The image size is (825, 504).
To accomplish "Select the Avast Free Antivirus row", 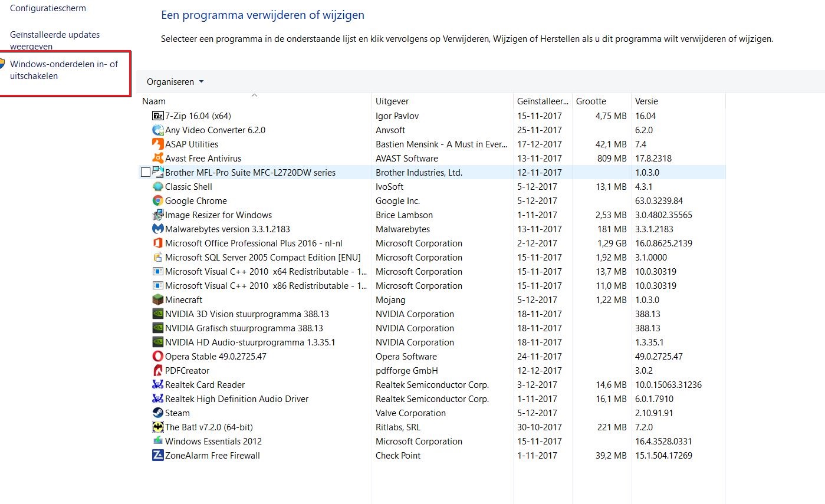I will [x=432, y=159].
